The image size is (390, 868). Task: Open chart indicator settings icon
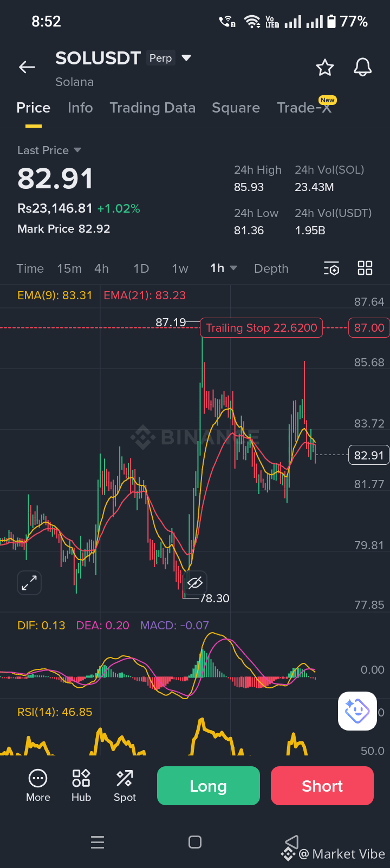[331, 268]
